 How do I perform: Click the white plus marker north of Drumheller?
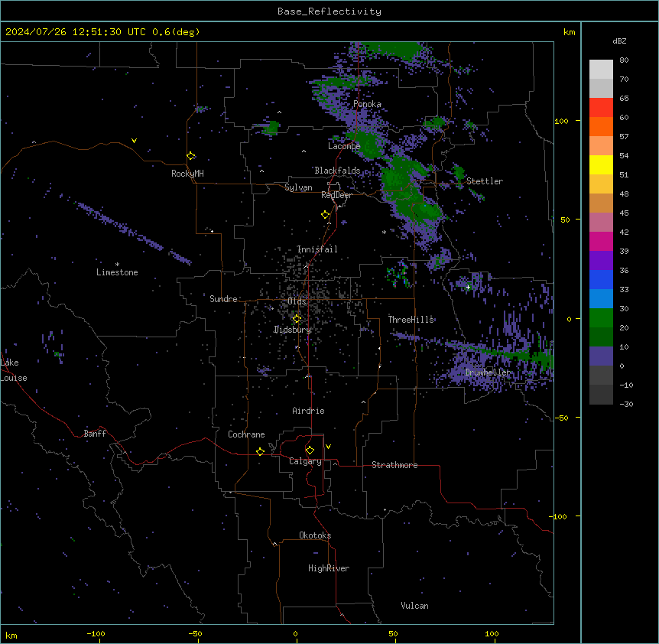point(468,287)
